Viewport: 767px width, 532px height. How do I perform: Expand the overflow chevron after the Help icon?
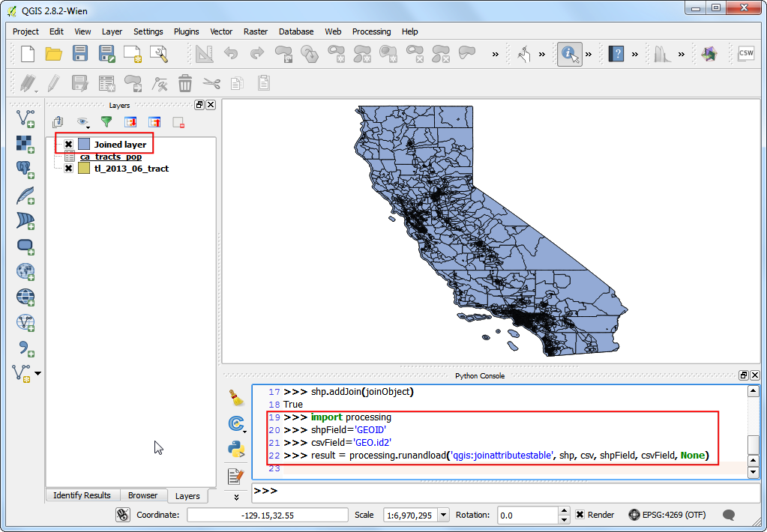coord(635,54)
